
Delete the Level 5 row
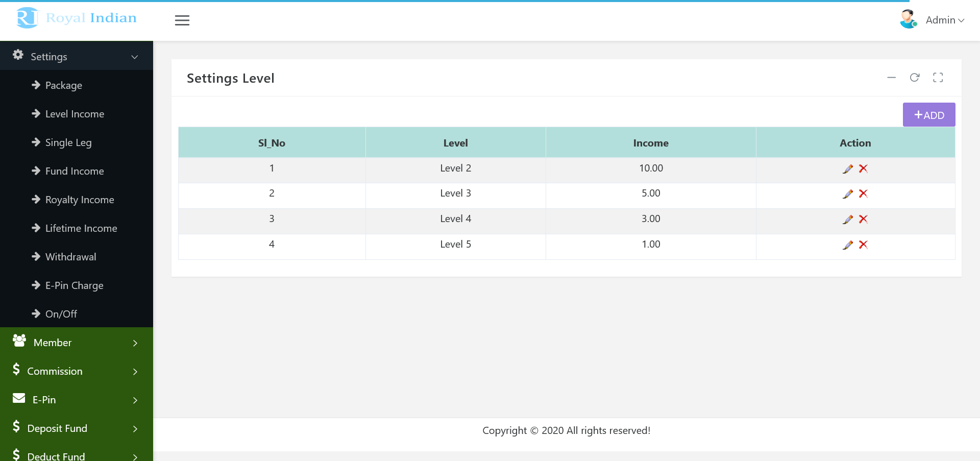pos(863,245)
